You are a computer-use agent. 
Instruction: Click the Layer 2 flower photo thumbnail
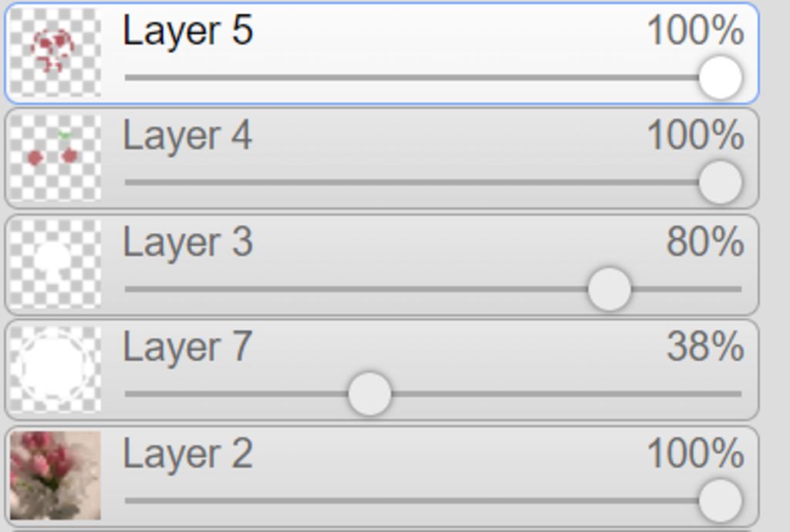tap(55, 475)
